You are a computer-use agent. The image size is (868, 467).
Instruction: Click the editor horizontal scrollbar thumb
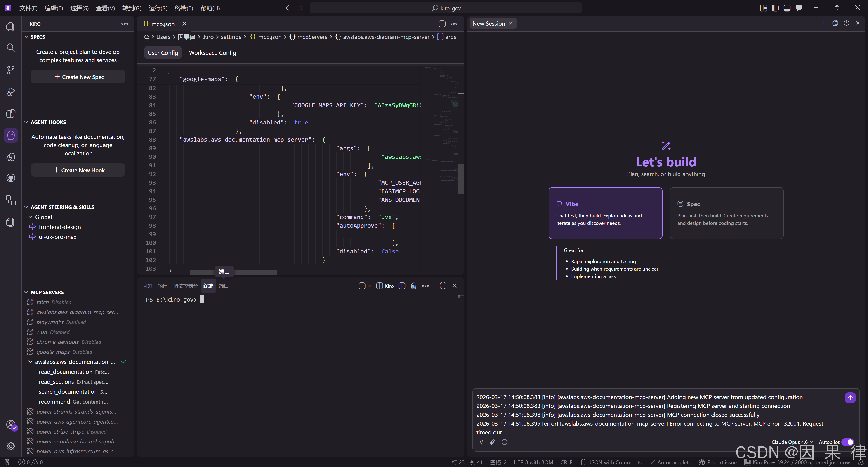click(233, 272)
